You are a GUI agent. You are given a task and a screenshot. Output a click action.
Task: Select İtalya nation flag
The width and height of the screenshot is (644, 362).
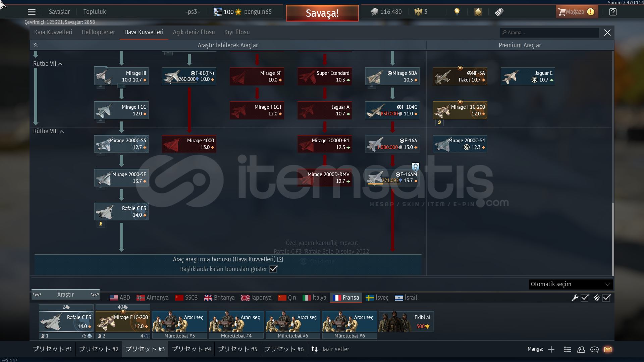(x=314, y=298)
